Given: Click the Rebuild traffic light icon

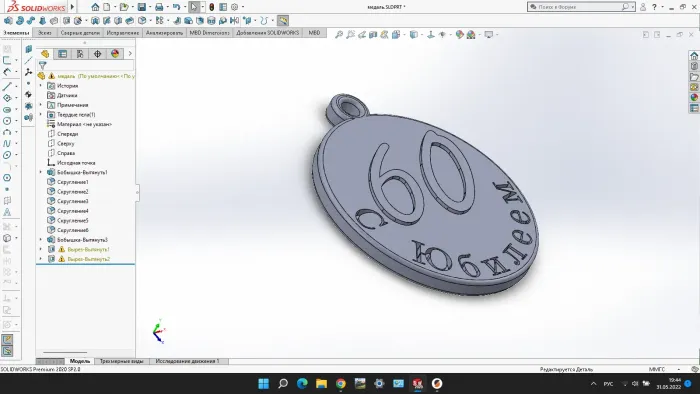Looking at the screenshot, I should point(212,7).
